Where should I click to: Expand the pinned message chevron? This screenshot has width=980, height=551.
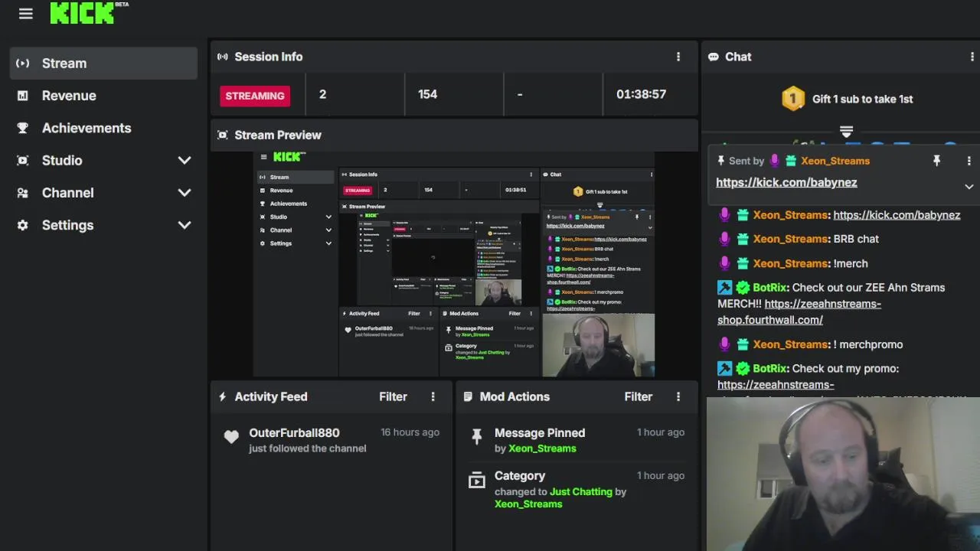[969, 187]
